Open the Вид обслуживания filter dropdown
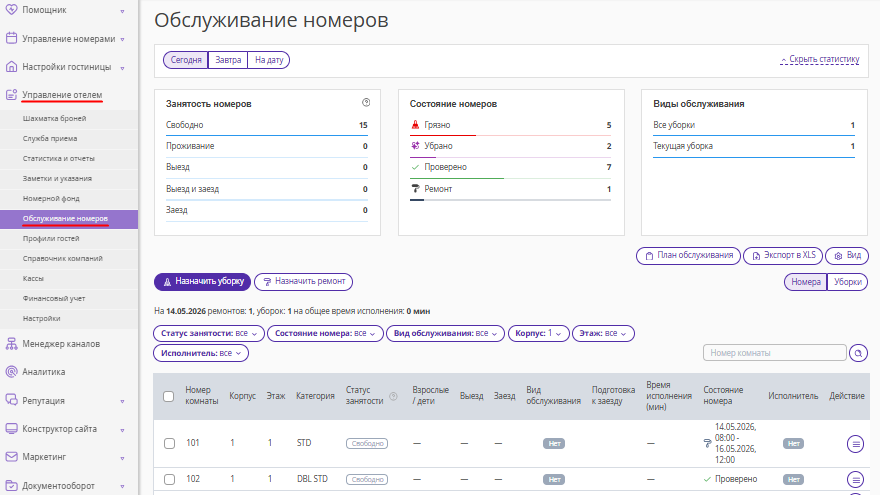Image resolution: width=880 pixels, height=495 pixels. pos(446,333)
